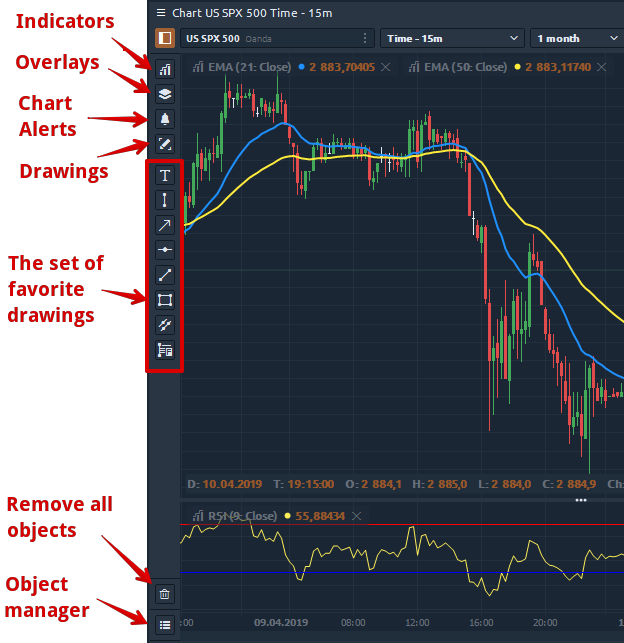Click the blue EMA 21 color dot
Screen dimensions: 624x643
[301, 68]
